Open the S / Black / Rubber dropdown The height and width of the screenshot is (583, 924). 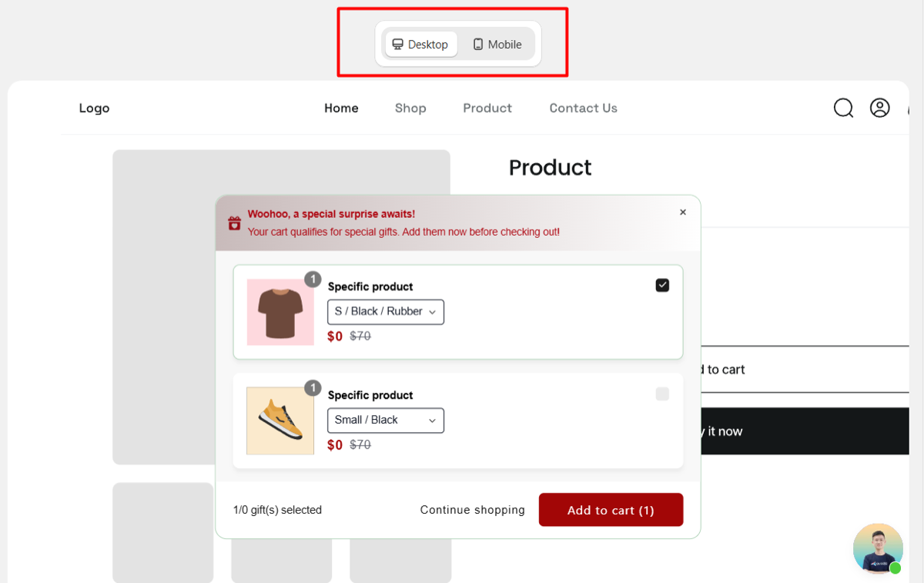click(386, 312)
